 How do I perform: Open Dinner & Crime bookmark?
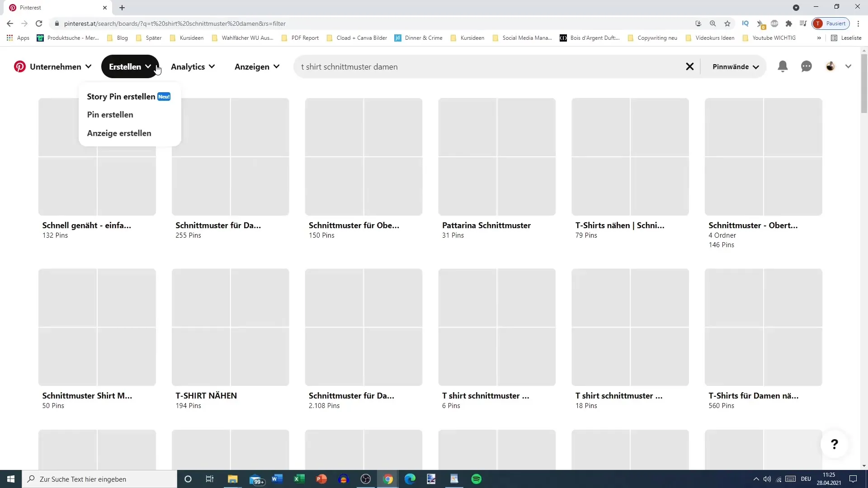pos(419,38)
